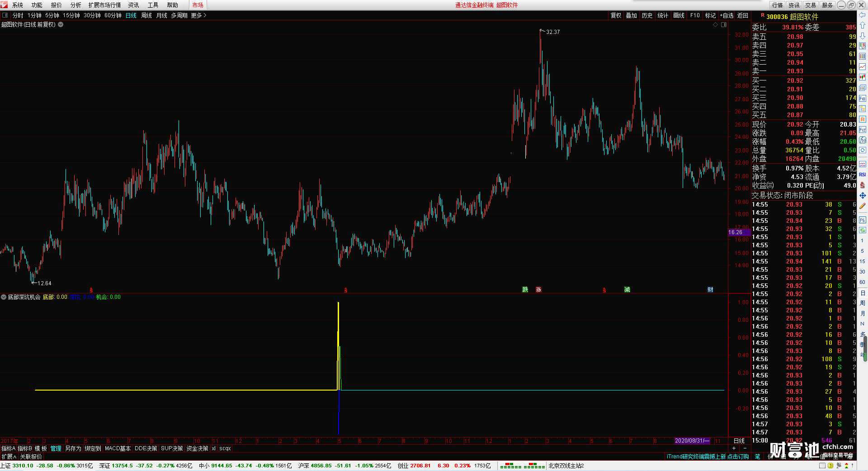The width and height of the screenshot is (868, 471).
Task: Click the 返回 button
Action: [x=743, y=15]
